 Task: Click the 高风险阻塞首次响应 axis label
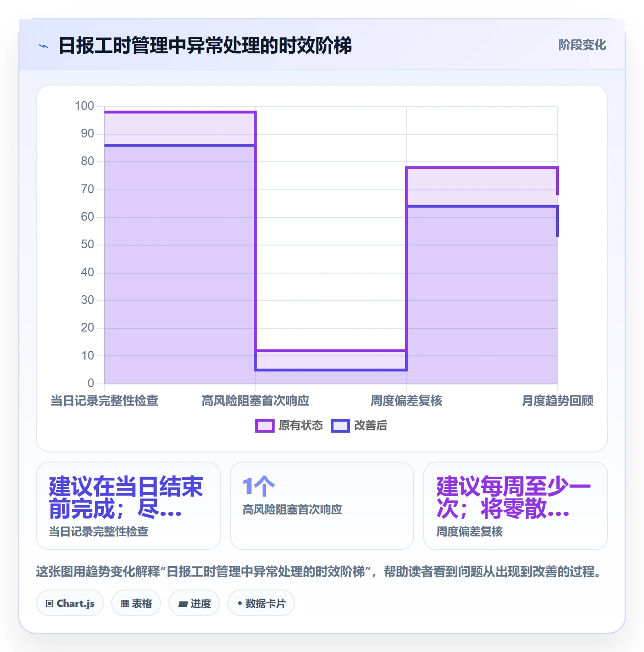click(255, 401)
